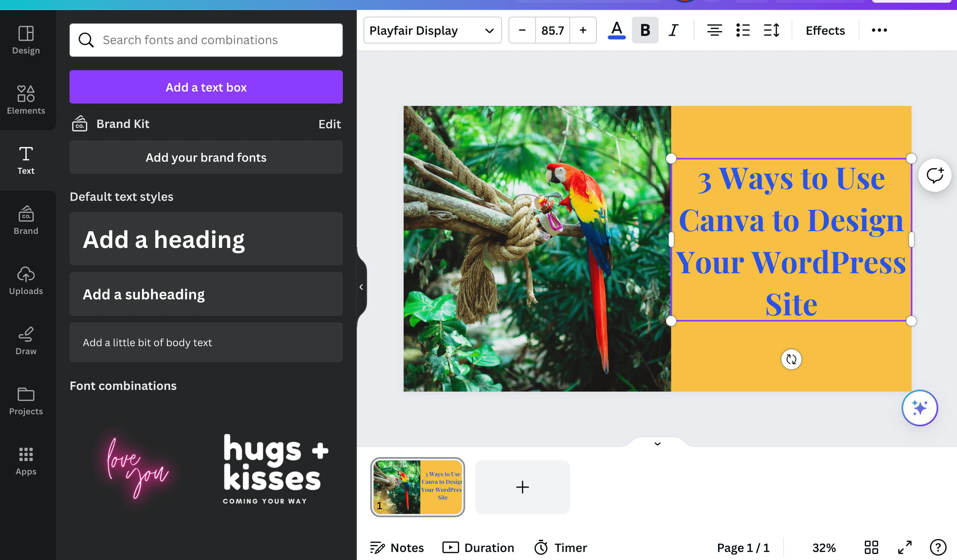The width and height of the screenshot is (957, 560).
Task: Enable italic formatting
Action: (673, 30)
